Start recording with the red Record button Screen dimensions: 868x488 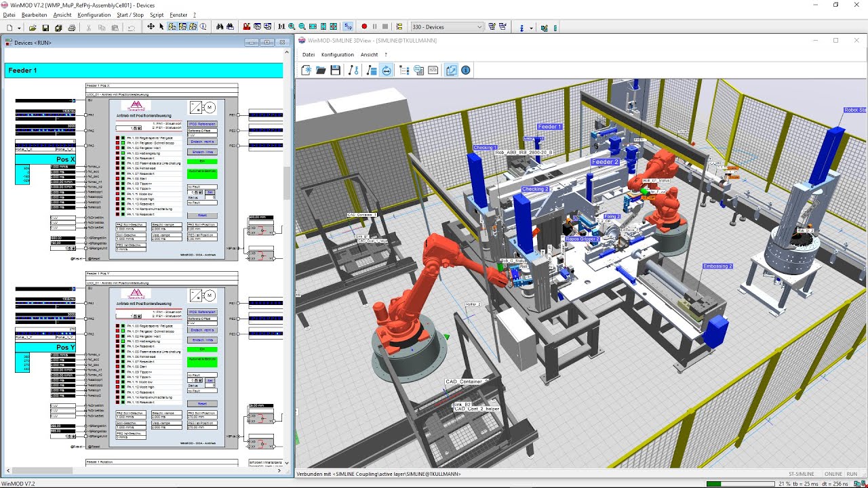[x=364, y=27]
